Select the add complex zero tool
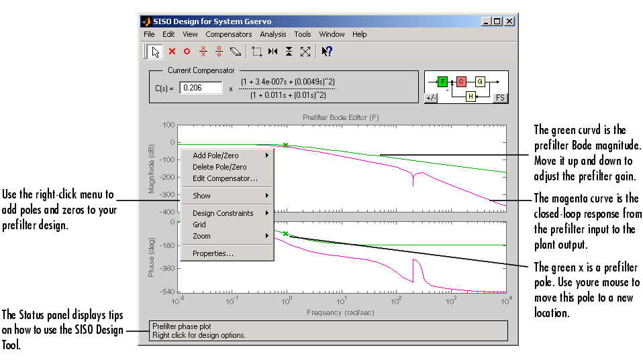This screenshot has height=364, width=643. pyautogui.click(x=219, y=51)
